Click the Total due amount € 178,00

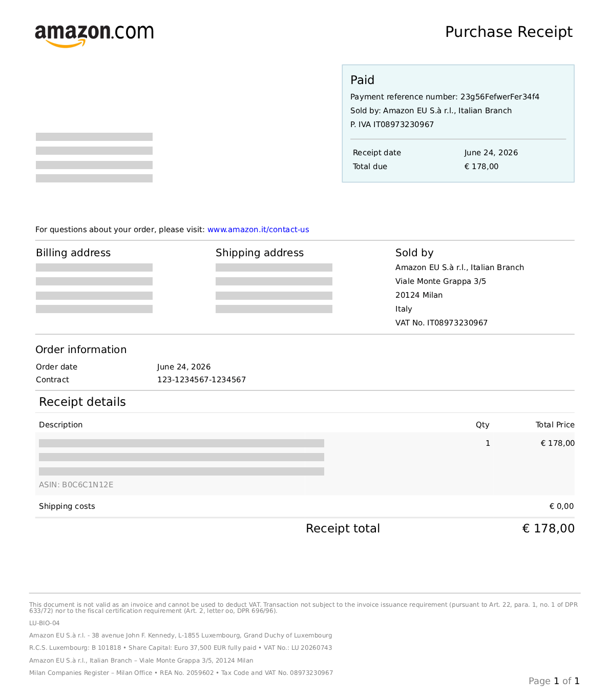tap(481, 167)
